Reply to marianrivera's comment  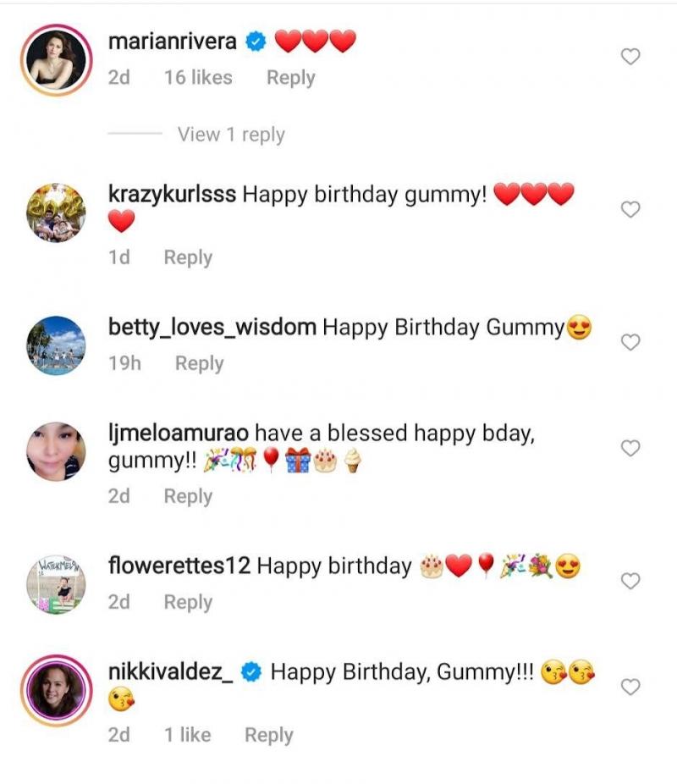pyautogui.click(x=290, y=78)
